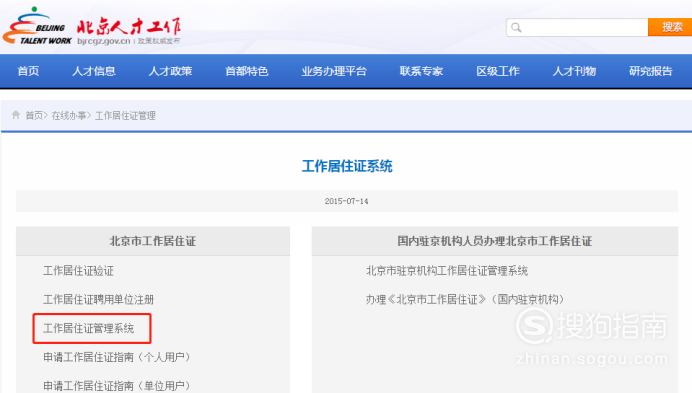Click the 北京市工作居住证 panel header
Viewport: 692px width, 393px height.
[x=153, y=241]
